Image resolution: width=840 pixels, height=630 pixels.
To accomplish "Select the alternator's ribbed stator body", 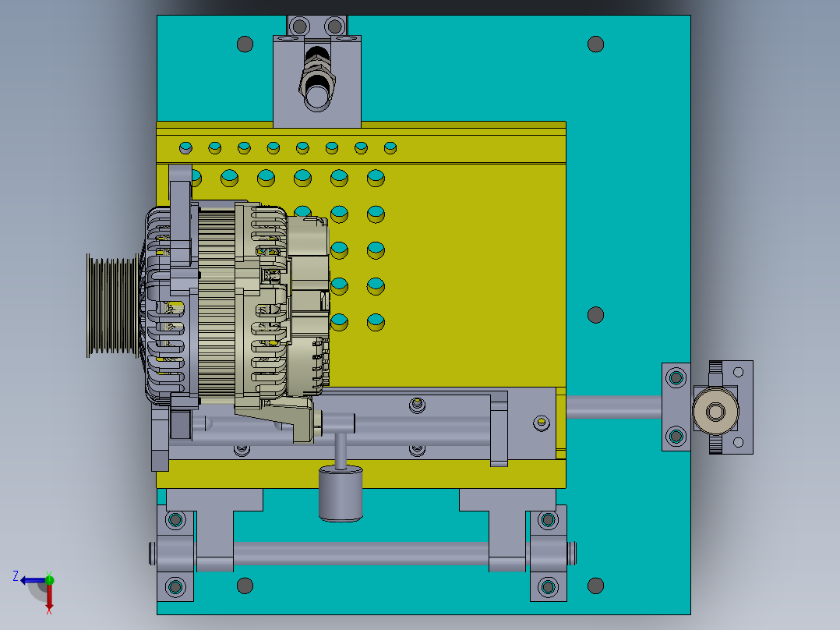I will point(217,303).
